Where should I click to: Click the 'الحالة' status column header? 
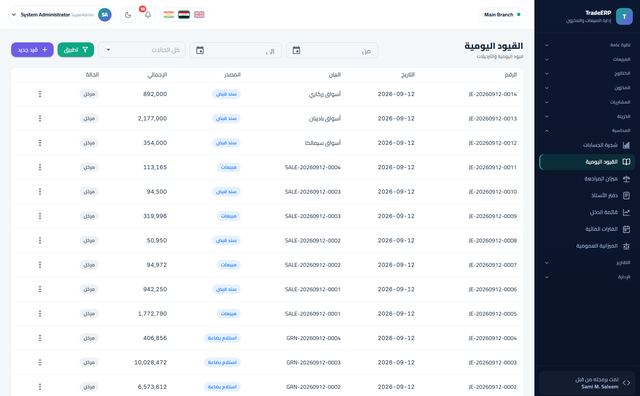[92, 75]
